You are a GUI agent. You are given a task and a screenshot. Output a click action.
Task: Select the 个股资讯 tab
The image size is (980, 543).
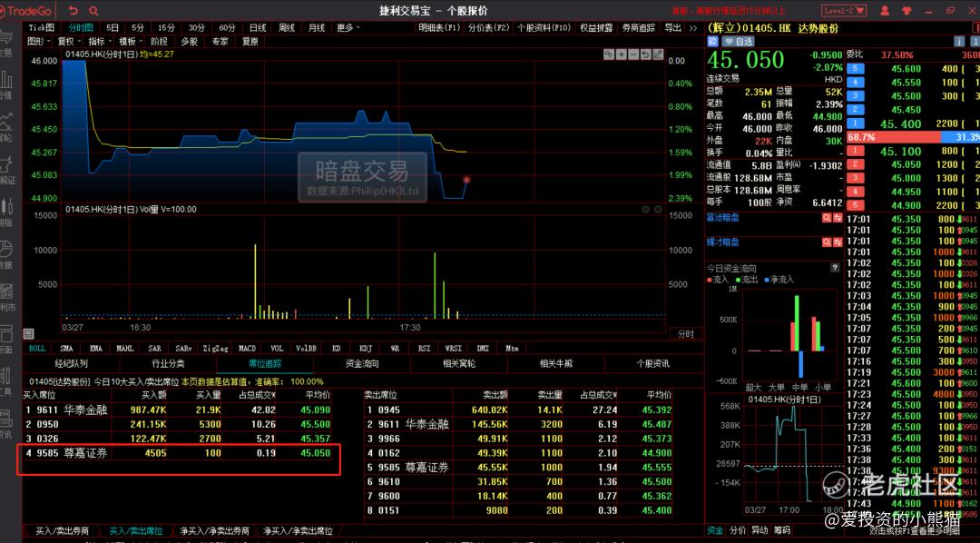coord(652,363)
